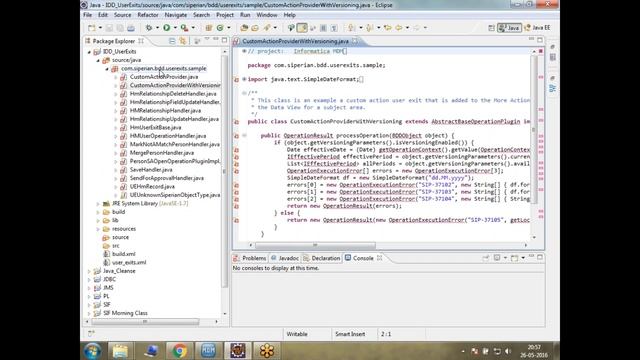The height and width of the screenshot is (360, 640).
Task: Open File Explorer from taskbar
Action: [120, 351]
